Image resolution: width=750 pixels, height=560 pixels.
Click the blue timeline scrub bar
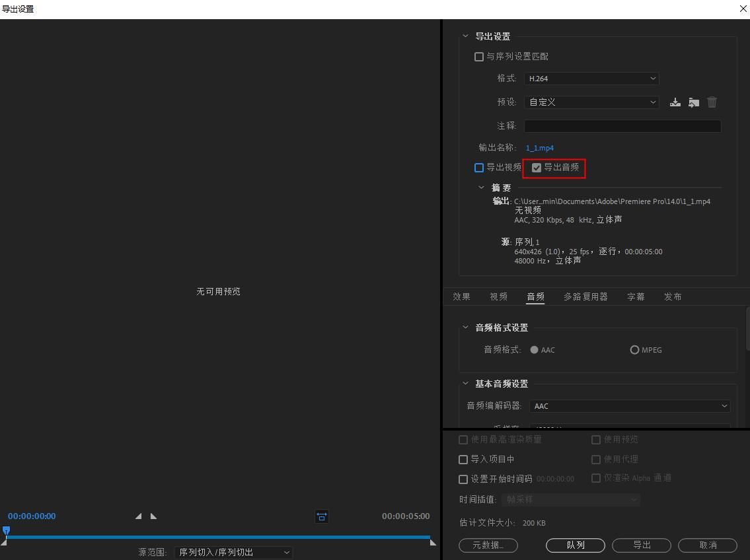pyautogui.click(x=218, y=537)
